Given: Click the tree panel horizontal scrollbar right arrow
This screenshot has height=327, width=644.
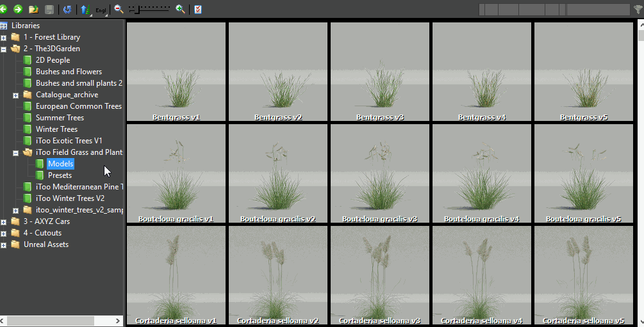Looking at the screenshot, I should click(118, 321).
